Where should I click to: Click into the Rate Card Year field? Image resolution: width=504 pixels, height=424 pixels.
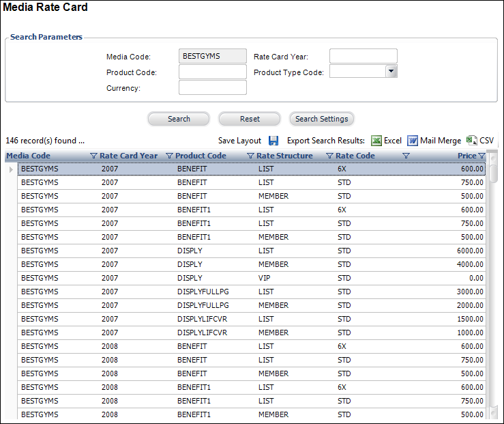(x=363, y=57)
